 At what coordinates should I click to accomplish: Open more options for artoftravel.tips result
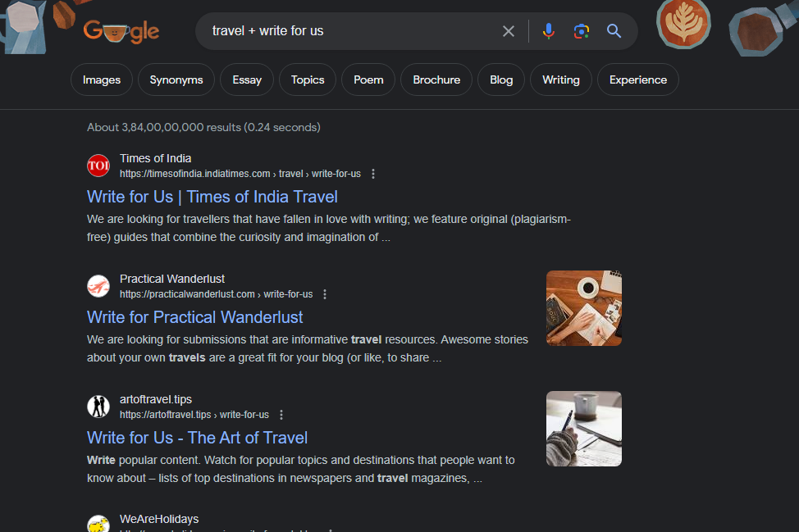click(281, 415)
